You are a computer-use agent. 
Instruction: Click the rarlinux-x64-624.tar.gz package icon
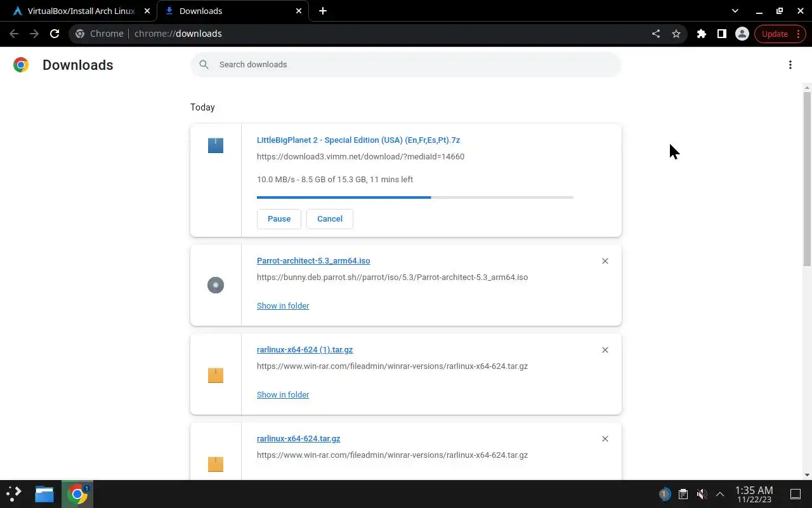click(x=216, y=464)
